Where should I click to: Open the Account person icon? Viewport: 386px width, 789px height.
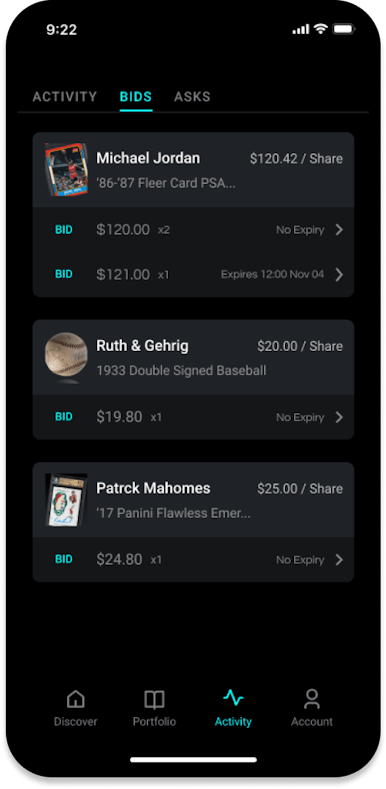tap(312, 699)
